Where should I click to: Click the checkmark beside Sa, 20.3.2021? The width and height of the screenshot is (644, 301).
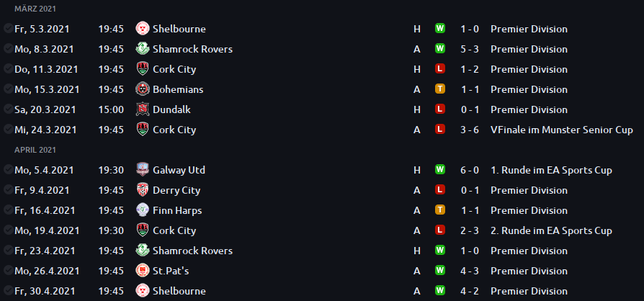click(8, 109)
